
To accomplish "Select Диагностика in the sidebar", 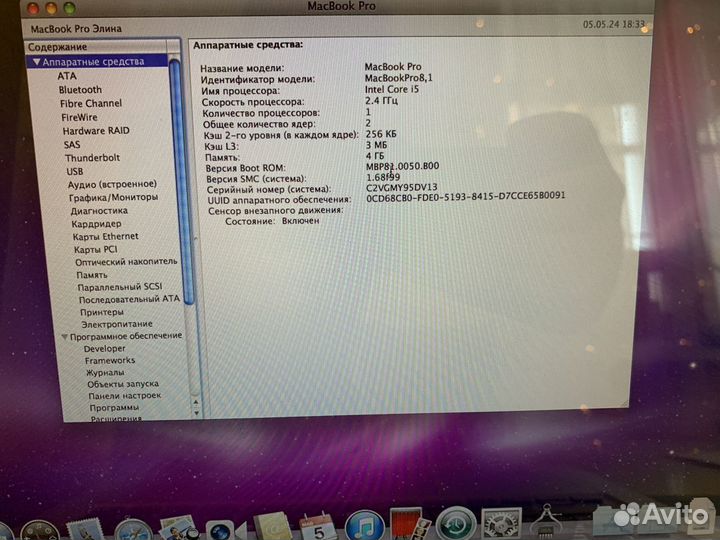I will [99, 211].
